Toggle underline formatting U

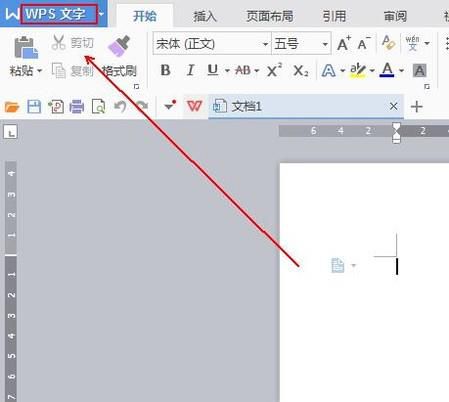pyautogui.click(x=213, y=70)
